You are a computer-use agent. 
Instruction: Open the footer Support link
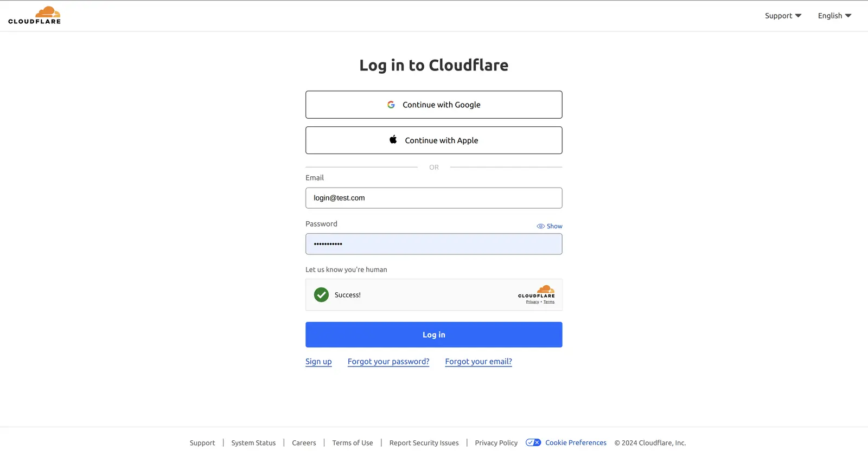[x=202, y=443]
